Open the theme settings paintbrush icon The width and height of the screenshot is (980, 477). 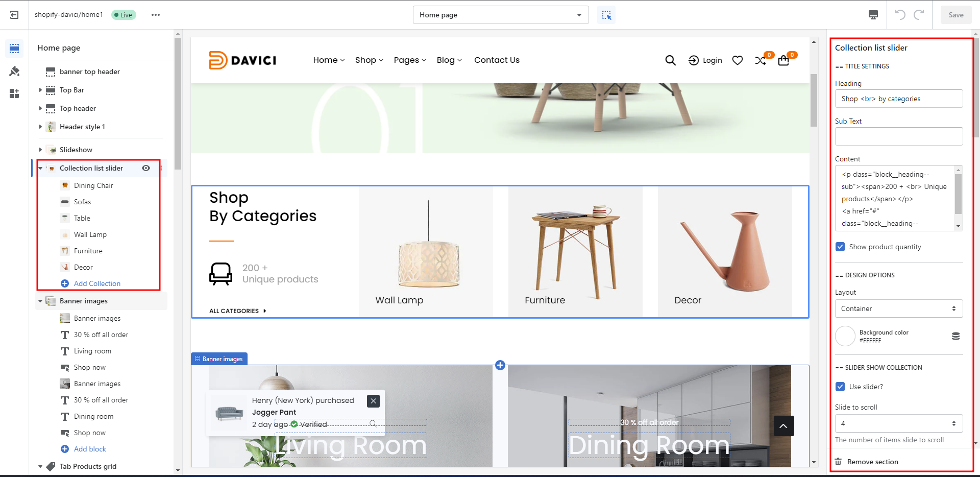14,71
